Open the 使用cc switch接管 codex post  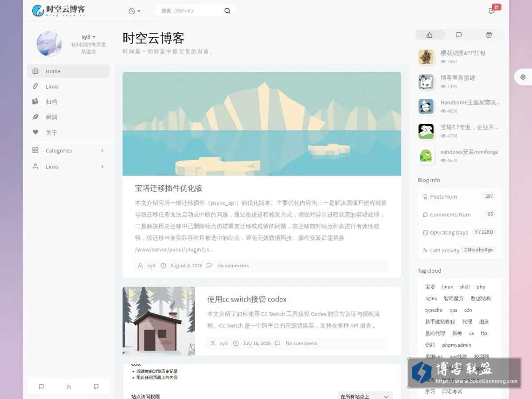pos(247,299)
